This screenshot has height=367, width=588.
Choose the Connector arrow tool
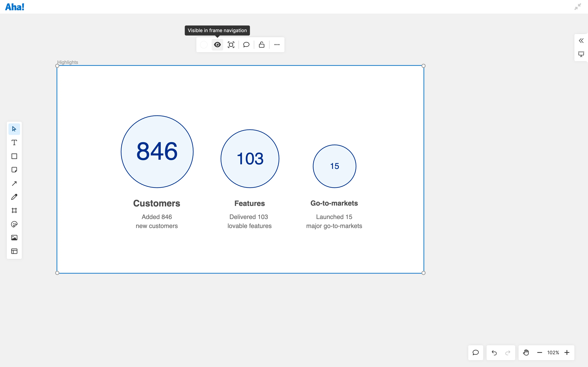coord(14,183)
